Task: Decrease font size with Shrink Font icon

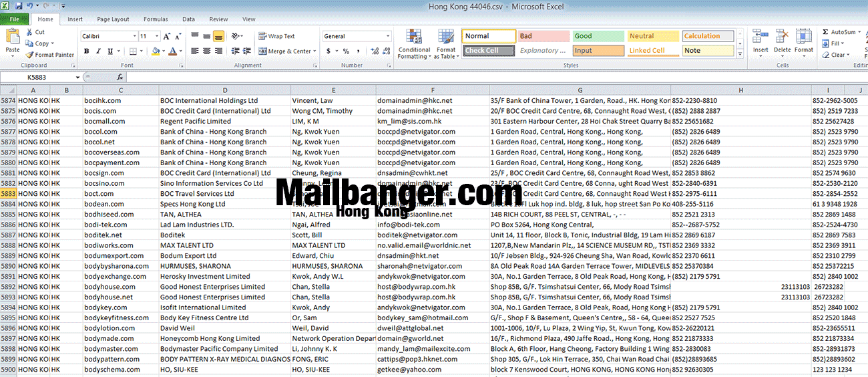Action: 178,36
